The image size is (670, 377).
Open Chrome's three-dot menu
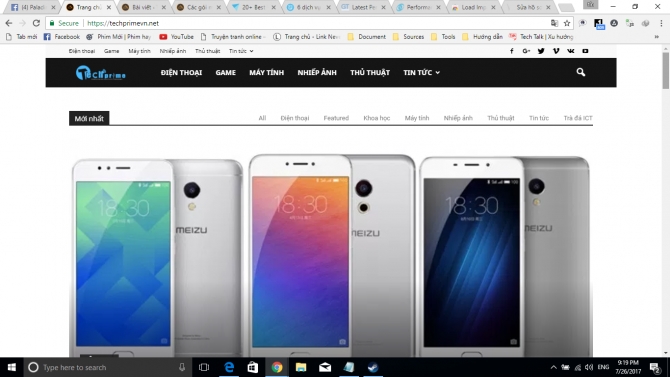pyautogui.click(x=661, y=23)
